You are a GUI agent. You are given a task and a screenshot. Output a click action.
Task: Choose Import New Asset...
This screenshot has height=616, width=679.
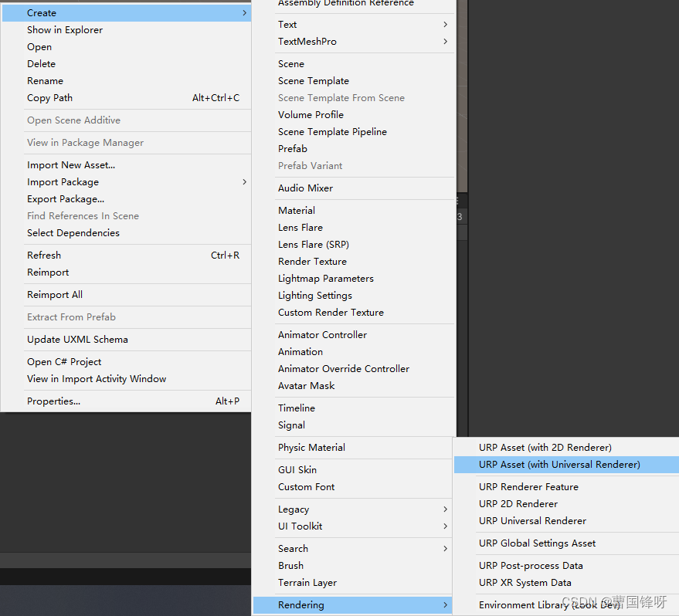point(127,165)
